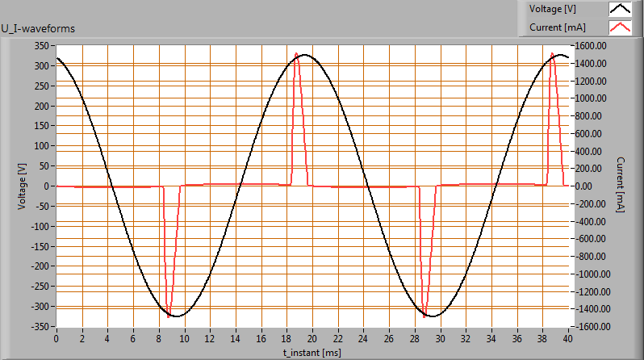Select the Current [mA] legend entry text

pos(556,27)
